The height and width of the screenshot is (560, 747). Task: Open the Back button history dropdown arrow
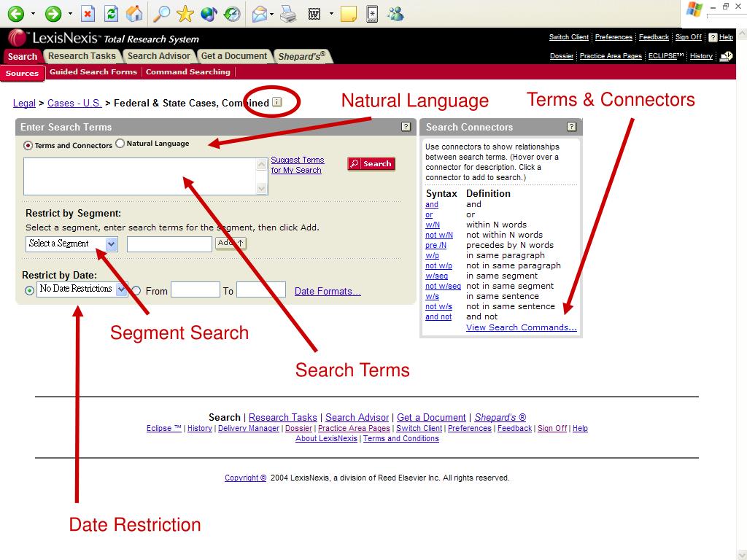(33, 14)
